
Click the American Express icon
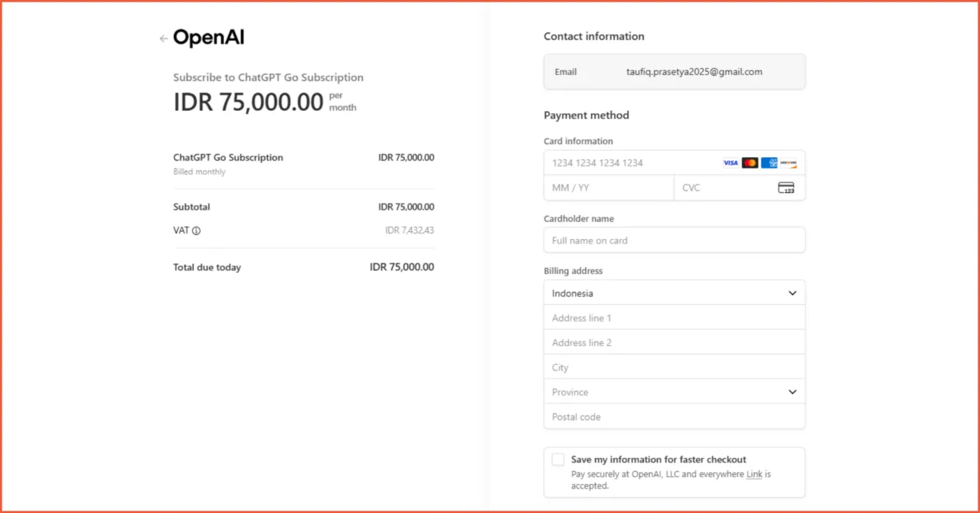(769, 163)
